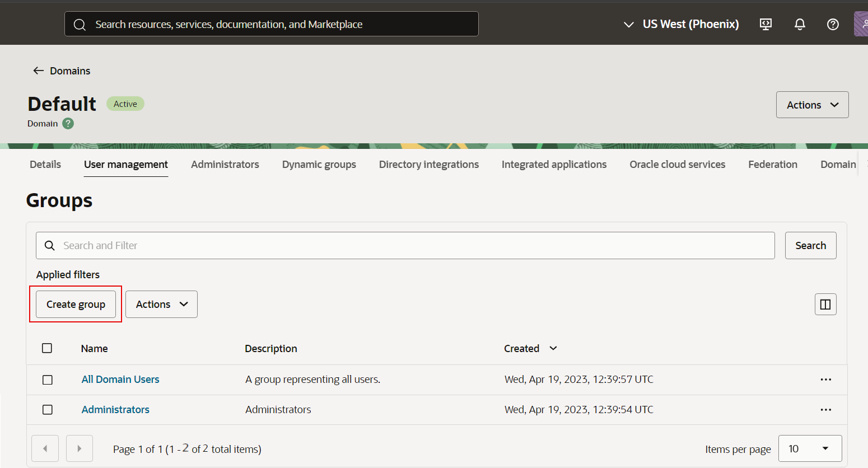Viewport: 868px width, 468px height.
Task: Select the All Domain Users checkbox
Action: click(x=48, y=380)
